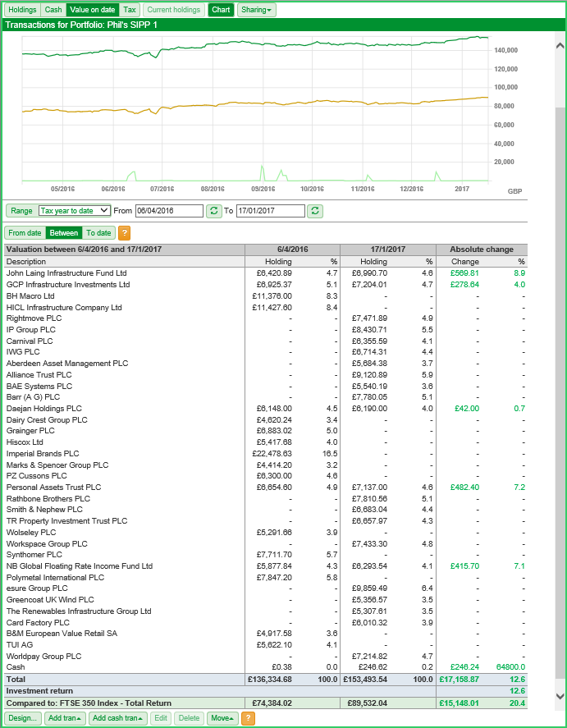
Task: Select Carnival PLC row
Action: 266,341
